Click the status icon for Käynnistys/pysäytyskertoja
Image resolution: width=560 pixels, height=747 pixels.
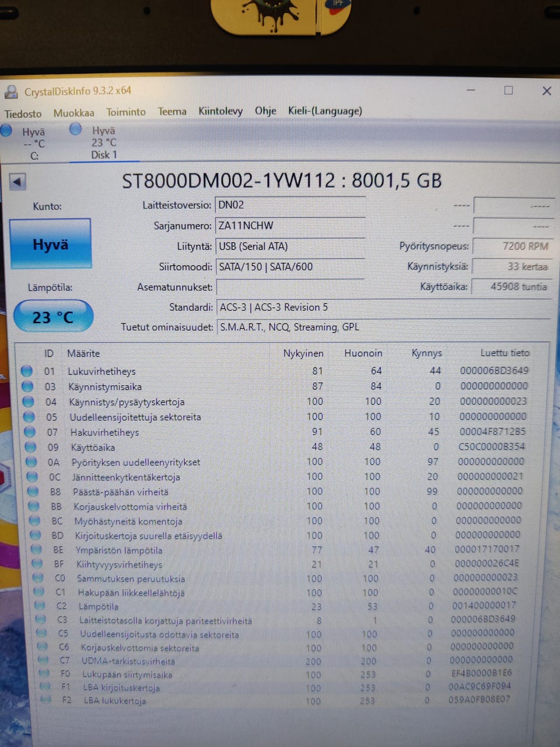pos(28,402)
